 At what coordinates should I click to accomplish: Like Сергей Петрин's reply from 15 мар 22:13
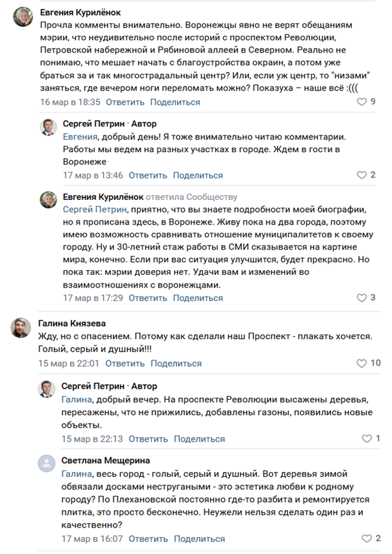click(x=367, y=438)
